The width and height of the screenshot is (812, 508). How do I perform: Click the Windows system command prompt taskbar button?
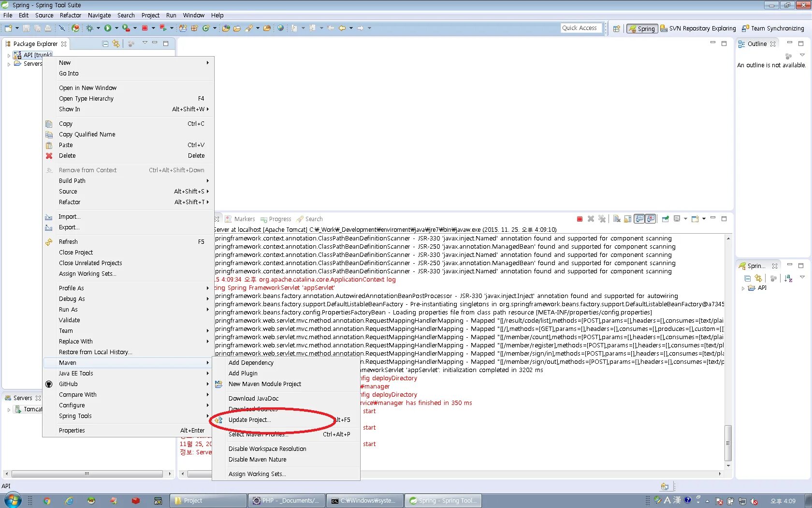coord(365,501)
